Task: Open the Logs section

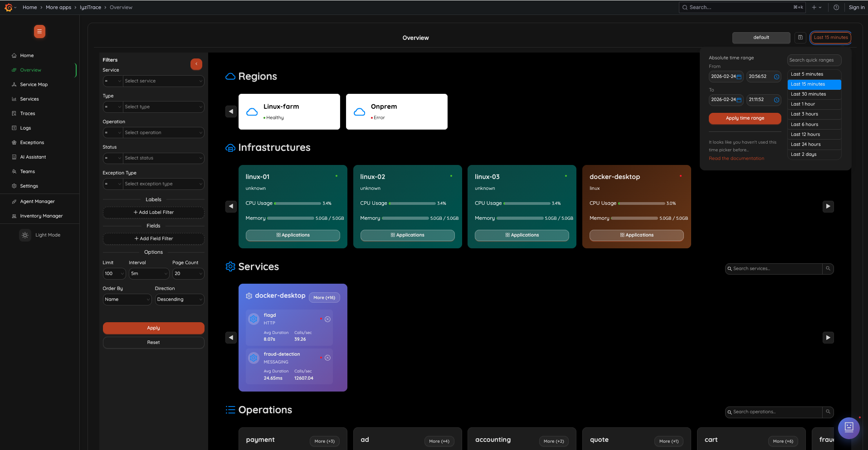Action: coord(25,128)
